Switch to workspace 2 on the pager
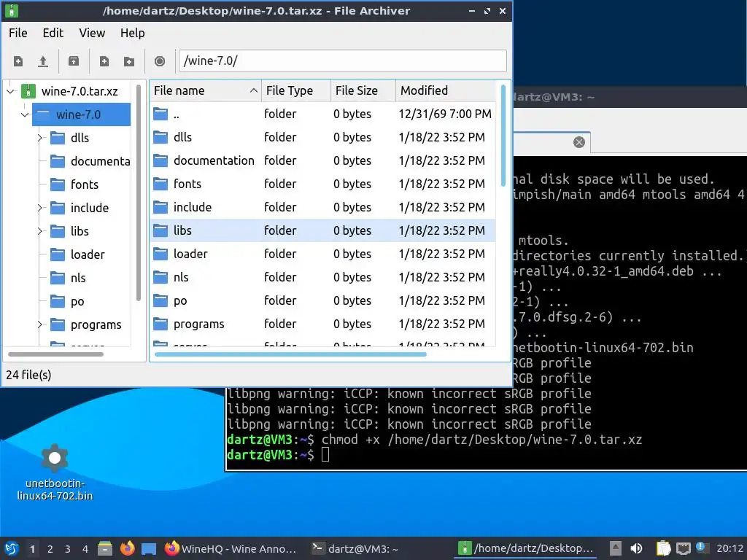This screenshot has width=747, height=560. tap(50, 549)
